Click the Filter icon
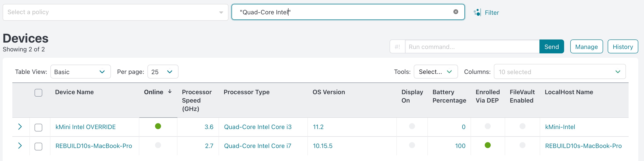This screenshot has height=161, width=644. point(477,13)
